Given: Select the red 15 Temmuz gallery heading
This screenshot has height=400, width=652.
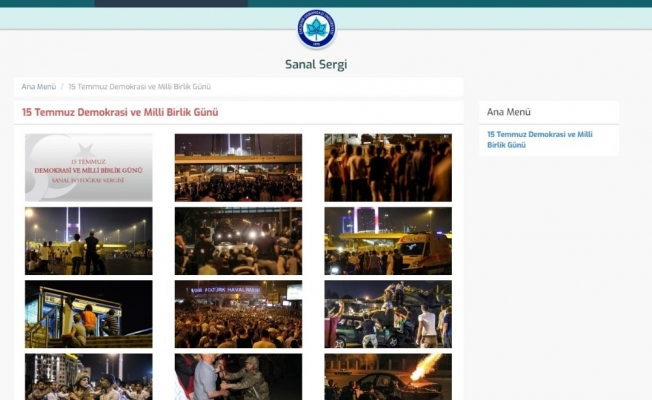Looking at the screenshot, I should (x=120, y=112).
